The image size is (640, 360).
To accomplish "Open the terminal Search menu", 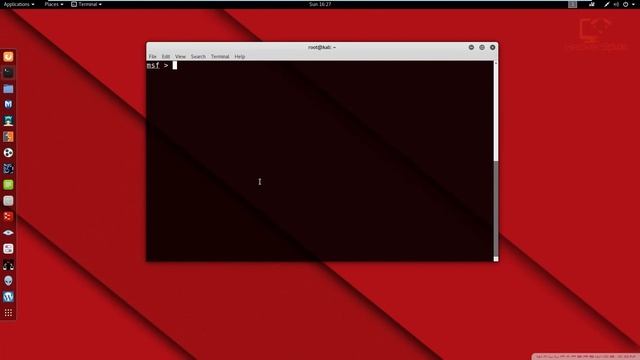I will pyautogui.click(x=198, y=56).
